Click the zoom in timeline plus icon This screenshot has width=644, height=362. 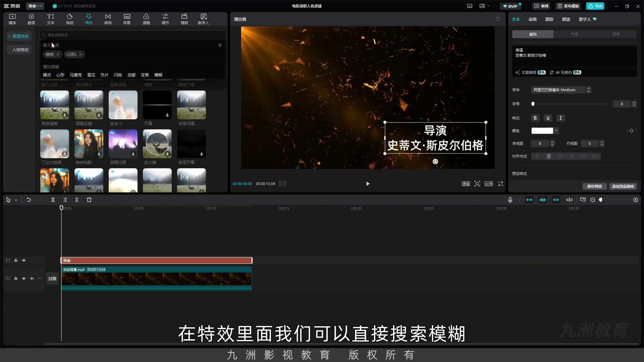[636, 200]
